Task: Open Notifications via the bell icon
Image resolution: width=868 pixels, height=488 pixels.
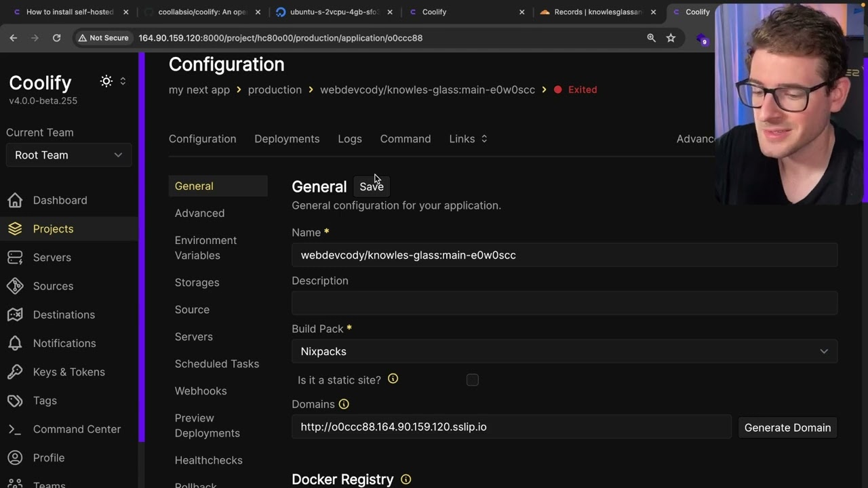Action: point(15,343)
